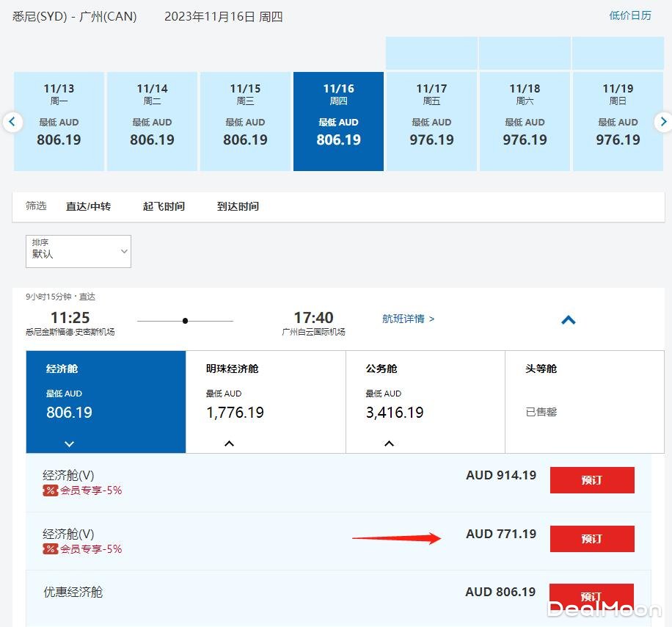This screenshot has width=672, height=627.
Task: Book the AUD 771.19 economy fare
Action: click(591, 539)
